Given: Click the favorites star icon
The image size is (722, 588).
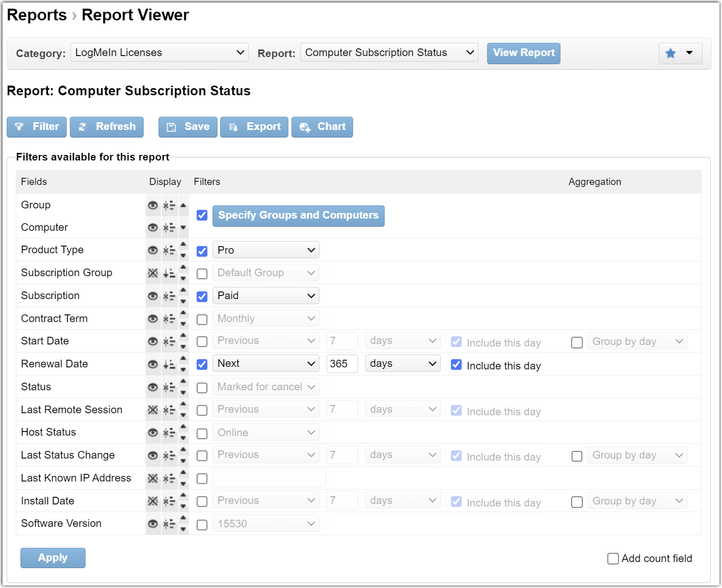Looking at the screenshot, I should 671,53.
